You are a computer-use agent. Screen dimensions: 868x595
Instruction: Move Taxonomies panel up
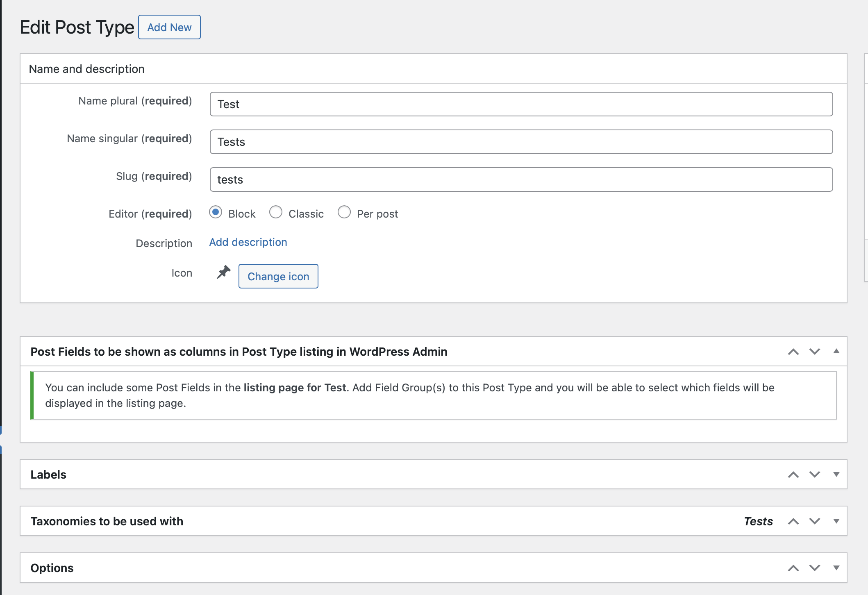[x=793, y=521]
